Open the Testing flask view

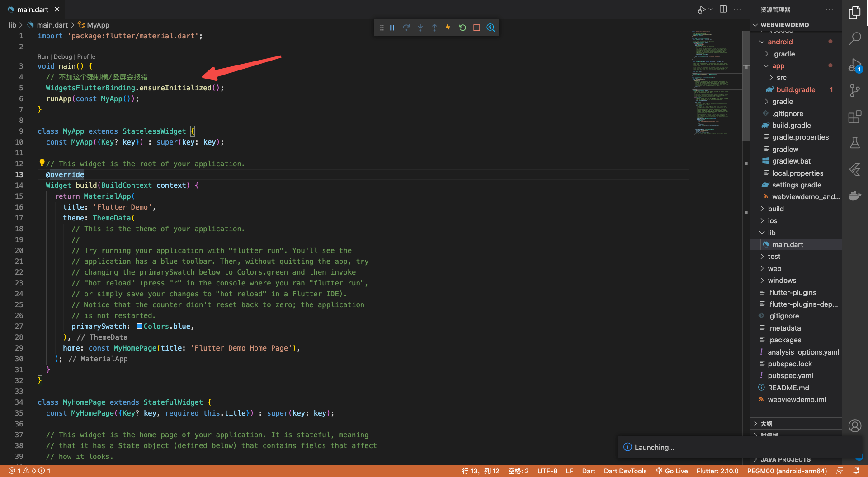(855, 143)
